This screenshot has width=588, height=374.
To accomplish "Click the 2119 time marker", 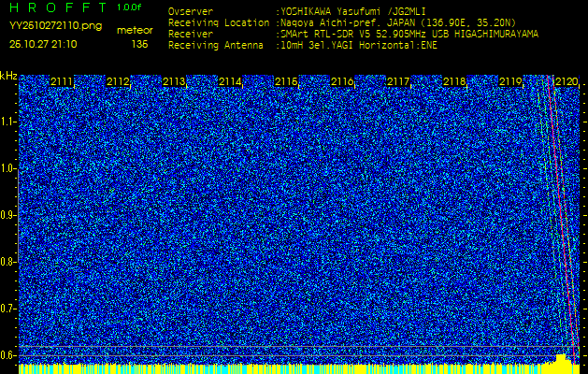I will (510, 81).
